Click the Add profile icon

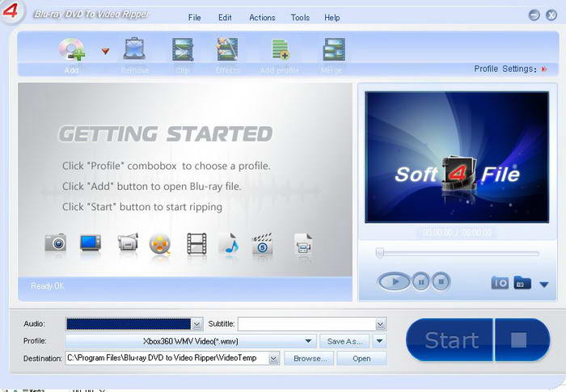280,49
